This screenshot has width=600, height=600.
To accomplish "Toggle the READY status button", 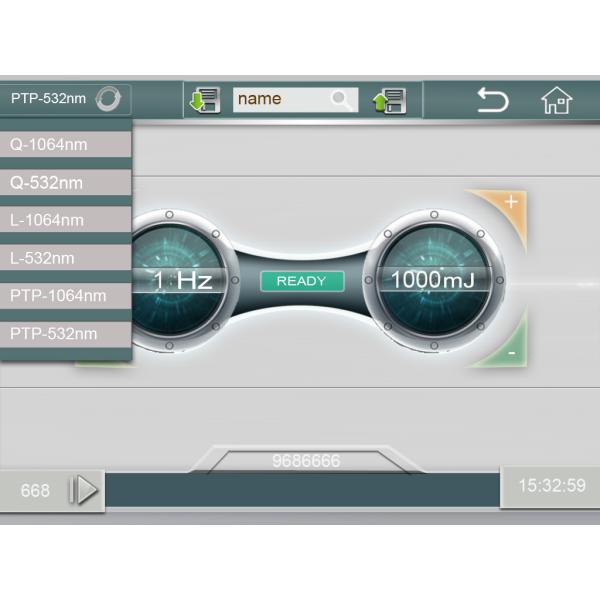I will [301, 281].
